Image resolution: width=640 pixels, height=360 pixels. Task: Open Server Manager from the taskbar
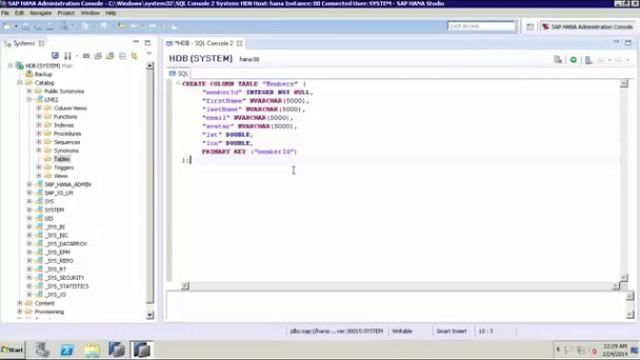[x=42, y=350]
